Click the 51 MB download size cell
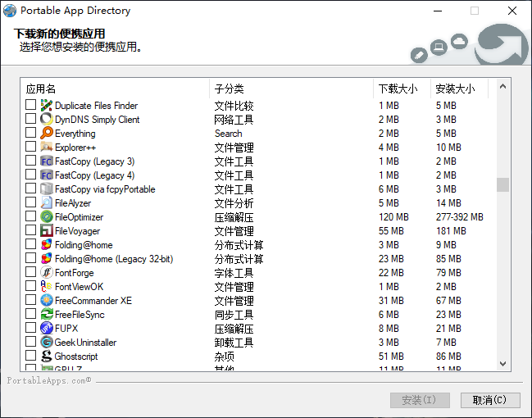532x418 pixels. click(x=391, y=357)
